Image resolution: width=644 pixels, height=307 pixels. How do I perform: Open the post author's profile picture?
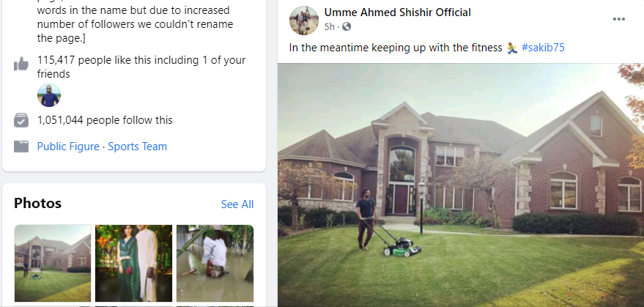303,20
